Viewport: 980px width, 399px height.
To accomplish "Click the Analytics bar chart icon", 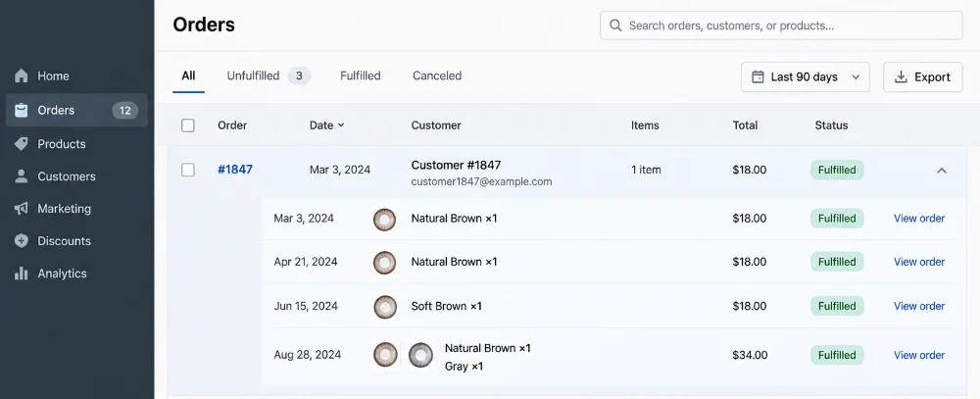I will 22,274.
